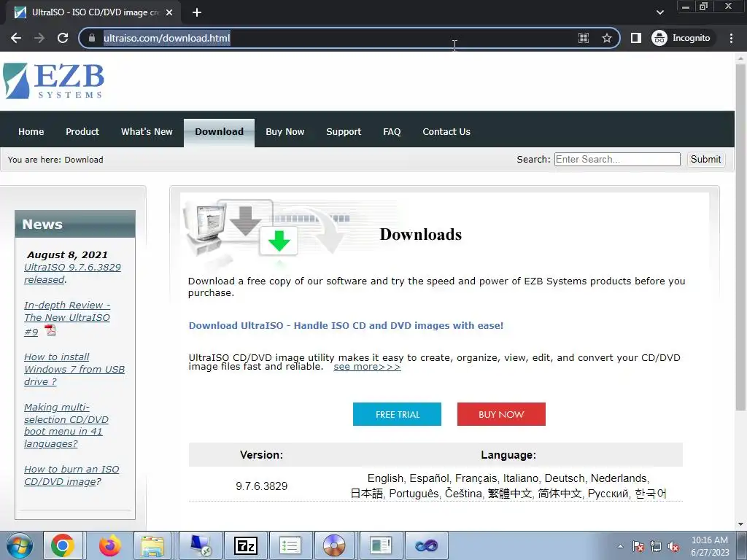Open the Windows Start button
747x560 pixels.
(x=19, y=545)
